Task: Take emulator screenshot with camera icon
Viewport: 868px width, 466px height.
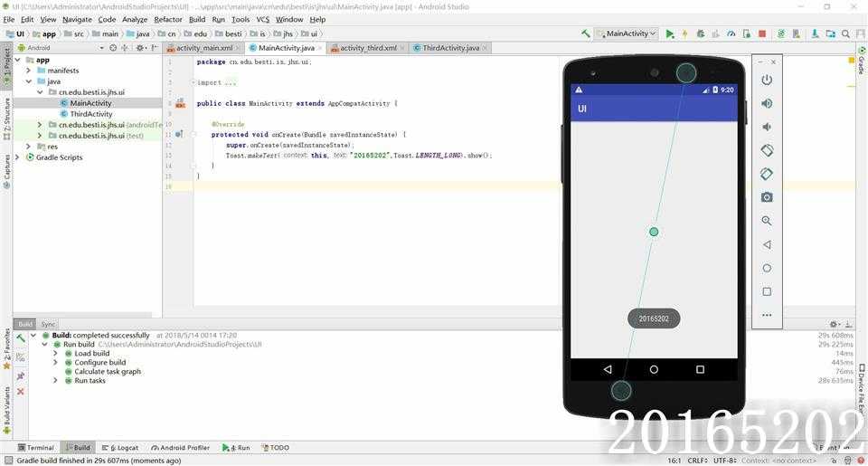Action: click(x=767, y=197)
